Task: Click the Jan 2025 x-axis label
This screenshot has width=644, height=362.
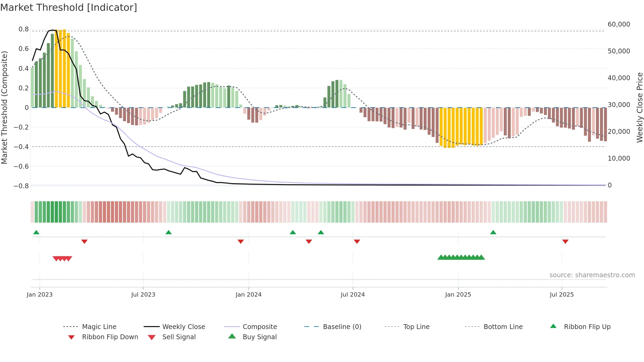Action: (x=458, y=294)
